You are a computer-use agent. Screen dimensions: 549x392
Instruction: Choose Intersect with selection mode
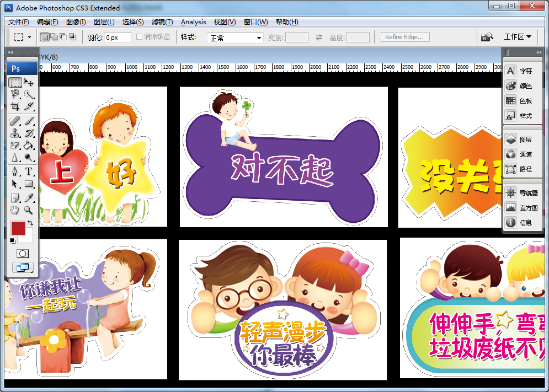coord(72,37)
